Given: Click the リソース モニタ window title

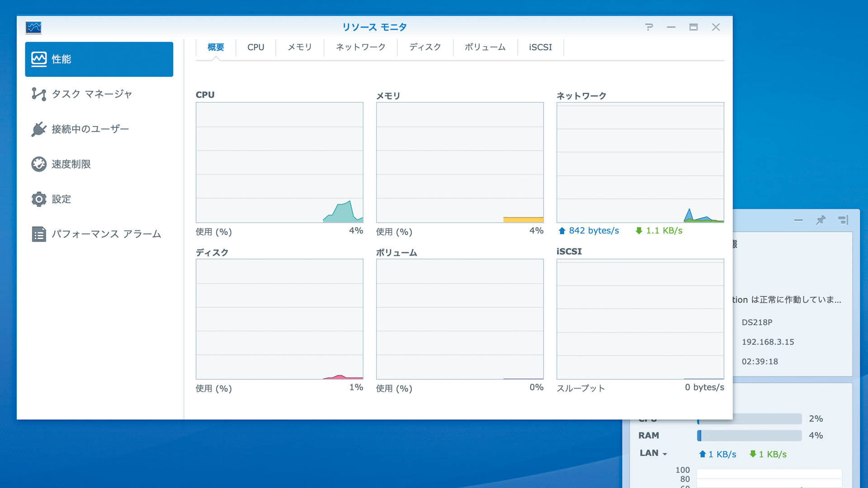Looking at the screenshot, I should 374,27.
